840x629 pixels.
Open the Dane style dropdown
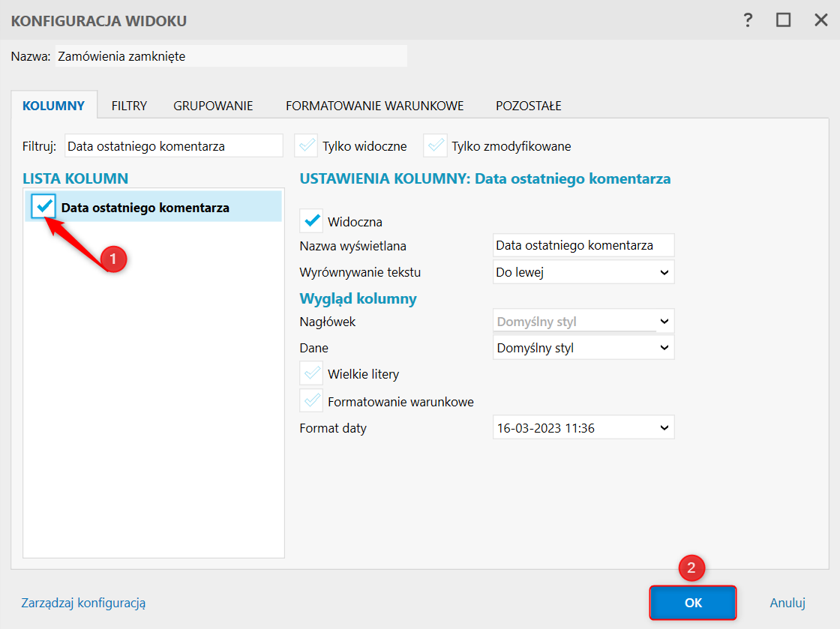tap(583, 347)
